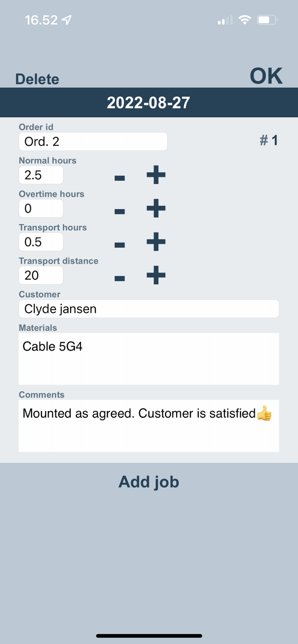Screen dimensions: 298x644
Task: Tap the location arrow in the status bar
Action: (x=67, y=19)
